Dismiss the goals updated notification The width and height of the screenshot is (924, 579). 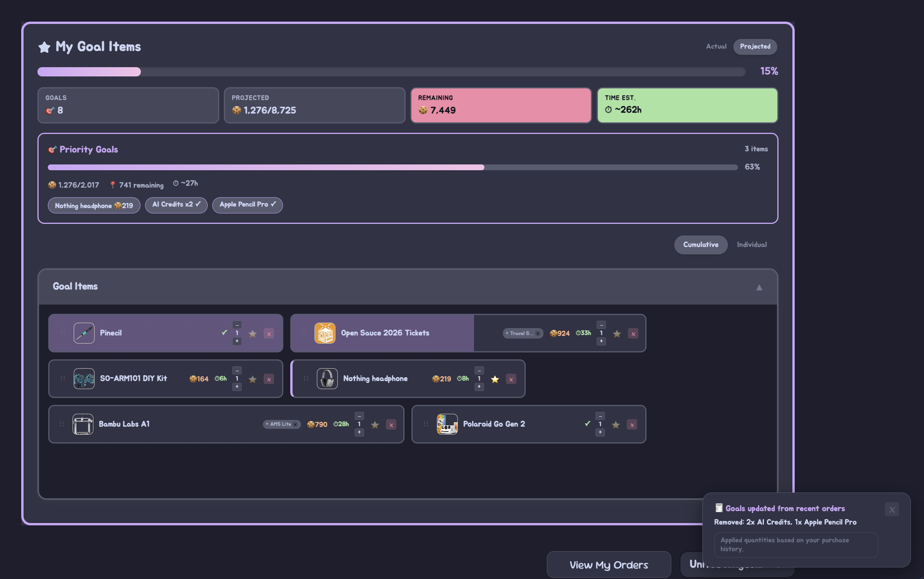892,510
